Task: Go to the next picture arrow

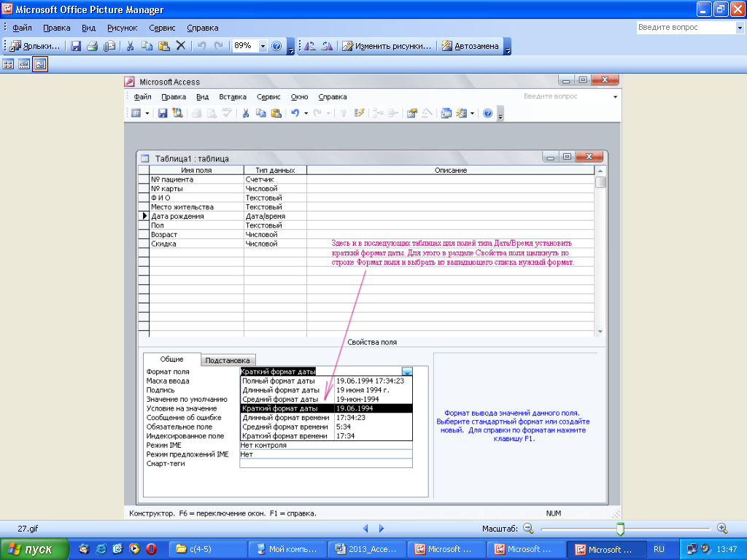Action: [x=381, y=528]
